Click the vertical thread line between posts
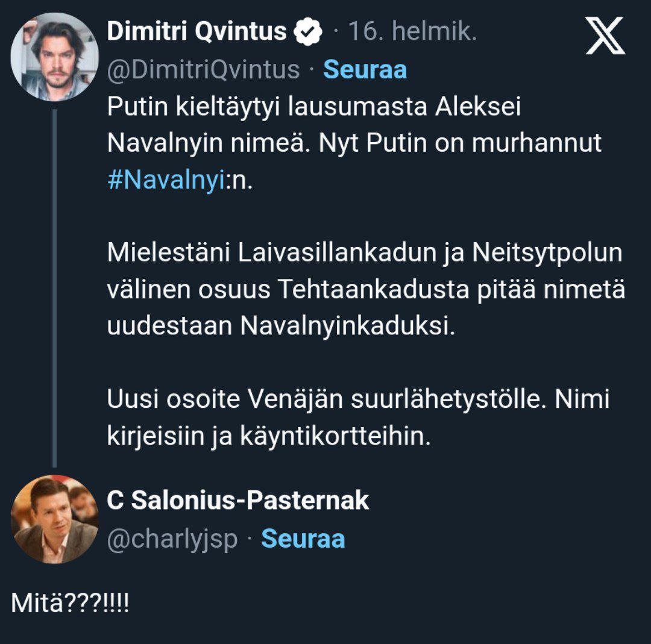Screen dimensions: 651x644 tap(54, 288)
